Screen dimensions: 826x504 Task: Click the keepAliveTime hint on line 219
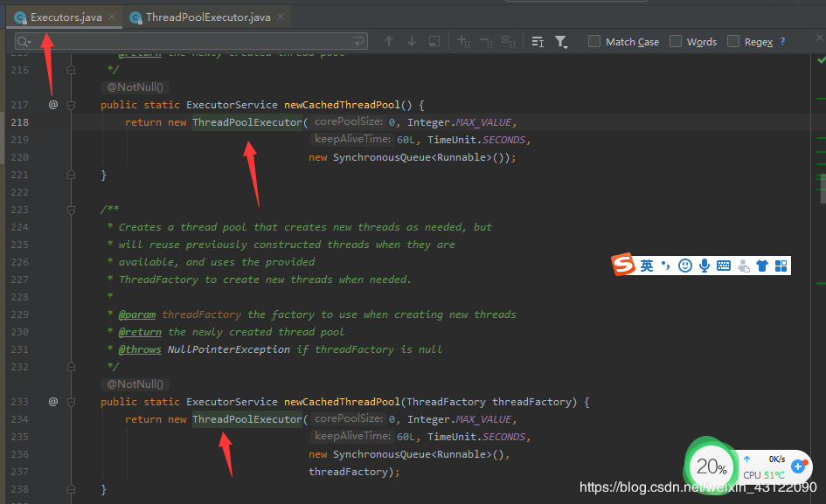[352, 139]
